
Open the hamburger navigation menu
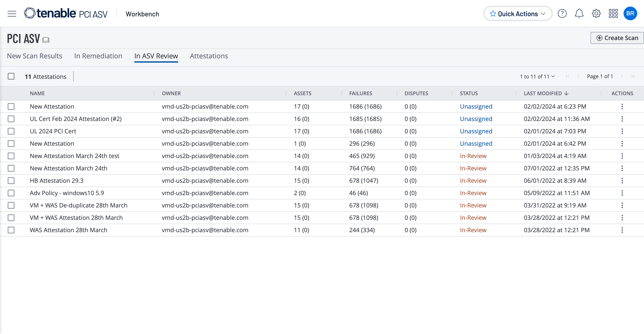click(12, 14)
